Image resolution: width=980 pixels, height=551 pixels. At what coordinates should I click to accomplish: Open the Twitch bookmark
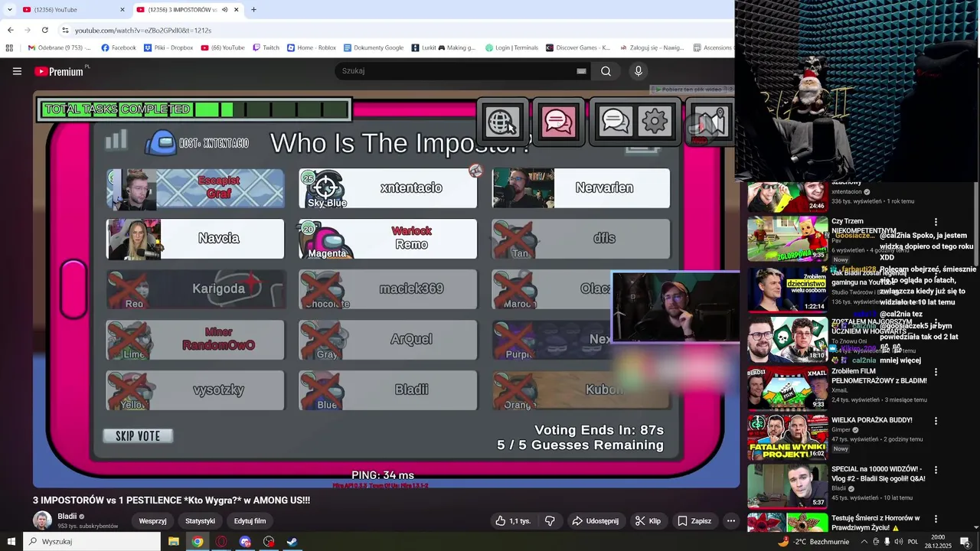266,47
